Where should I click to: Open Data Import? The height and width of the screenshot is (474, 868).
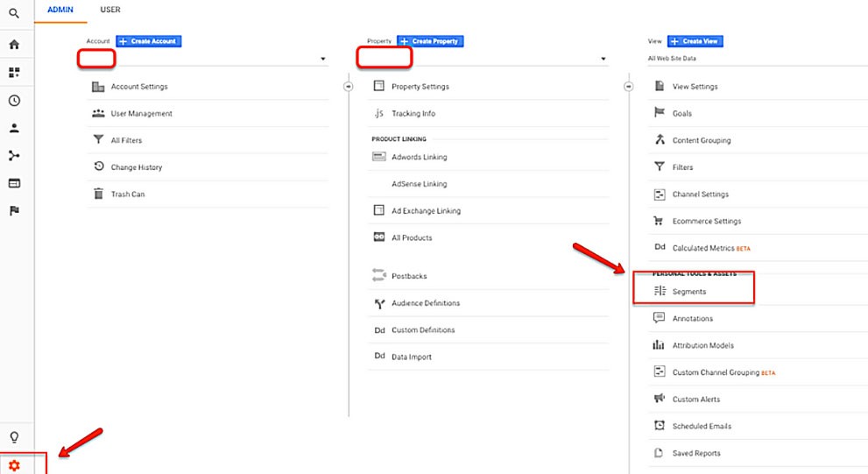tap(412, 357)
